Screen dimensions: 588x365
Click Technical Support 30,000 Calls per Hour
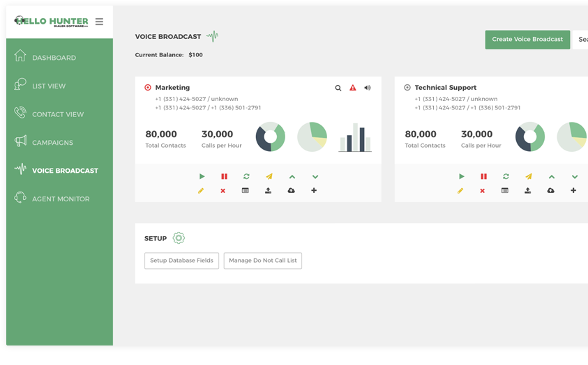[476, 134]
